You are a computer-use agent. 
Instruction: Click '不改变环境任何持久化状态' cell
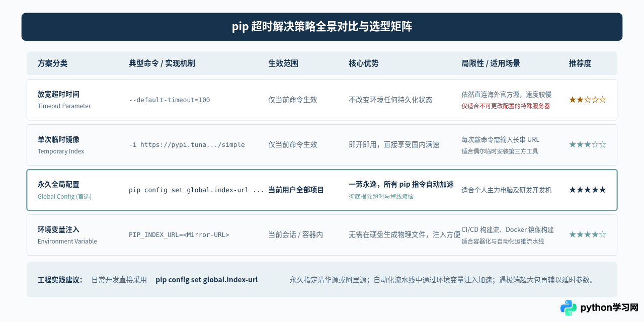coord(390,100)
